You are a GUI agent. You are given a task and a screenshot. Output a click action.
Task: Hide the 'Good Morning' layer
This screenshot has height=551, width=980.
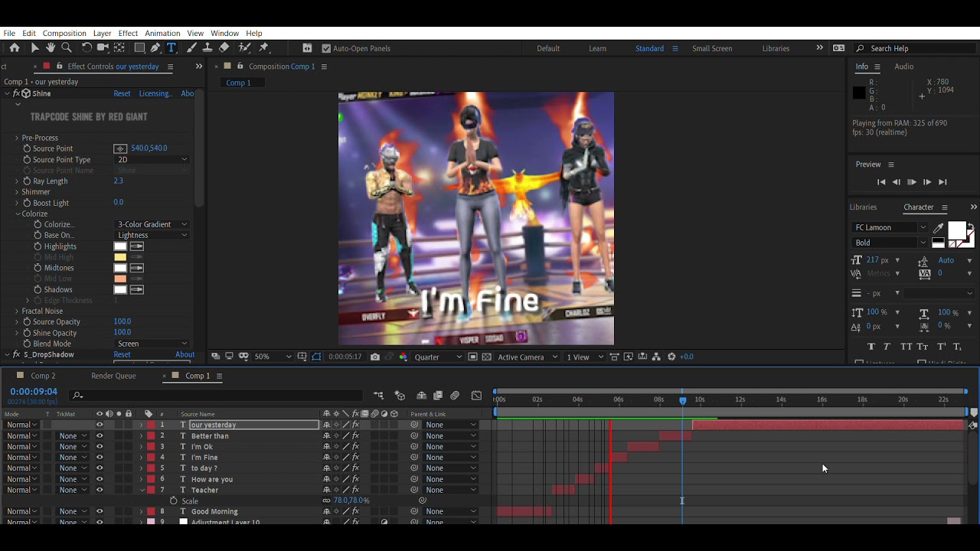point(99,511)
